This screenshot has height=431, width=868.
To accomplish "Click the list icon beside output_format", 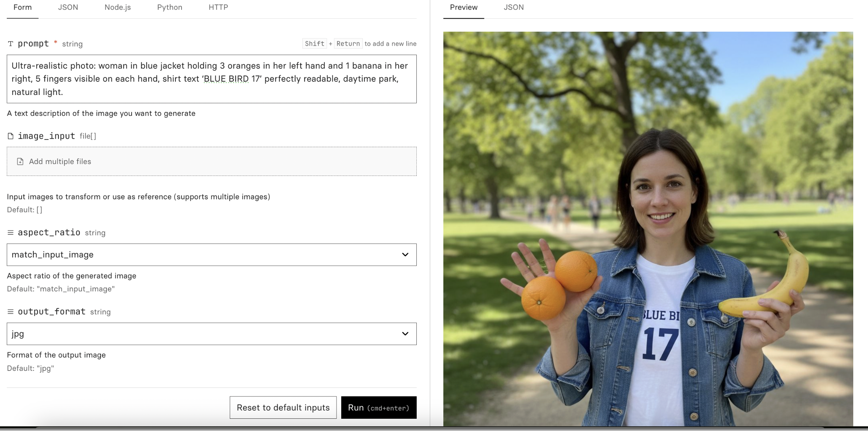I will [x=10, y=312].
